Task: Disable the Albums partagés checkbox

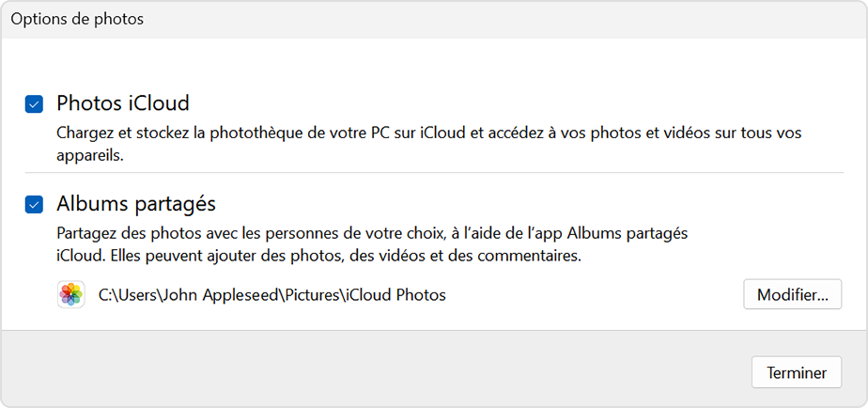Action: point(34,204)
